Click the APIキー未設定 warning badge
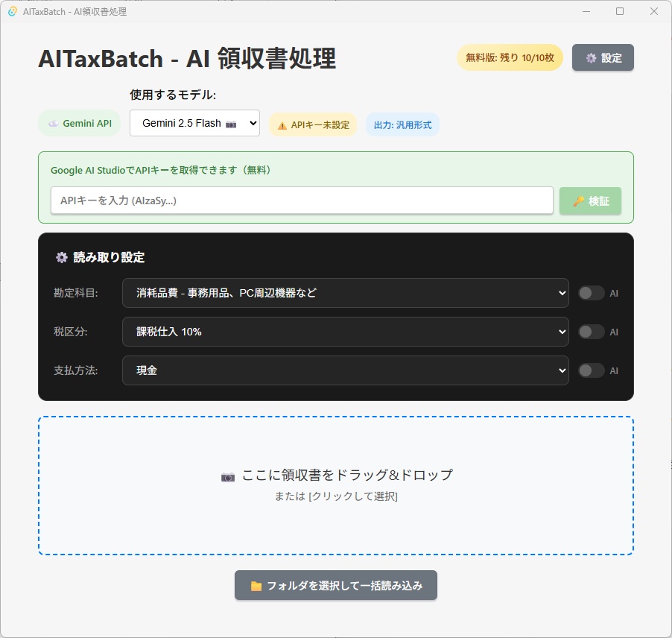 click(x=313, y=124)
